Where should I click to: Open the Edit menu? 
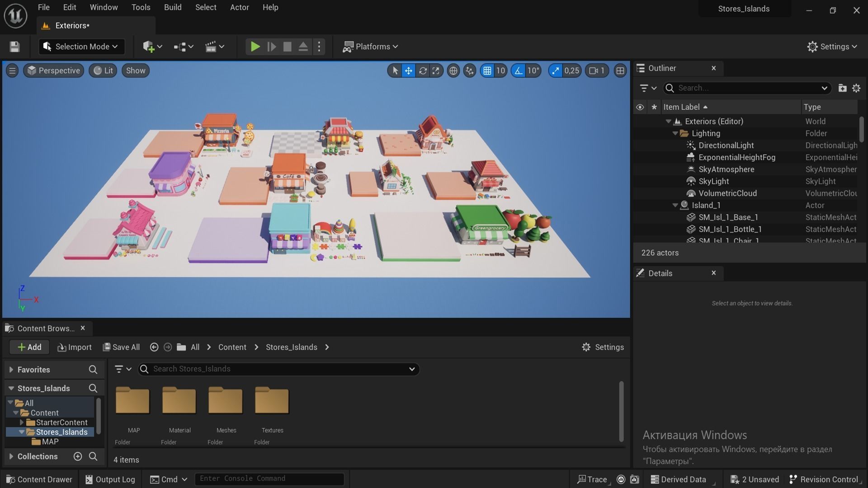coord(70,7)
